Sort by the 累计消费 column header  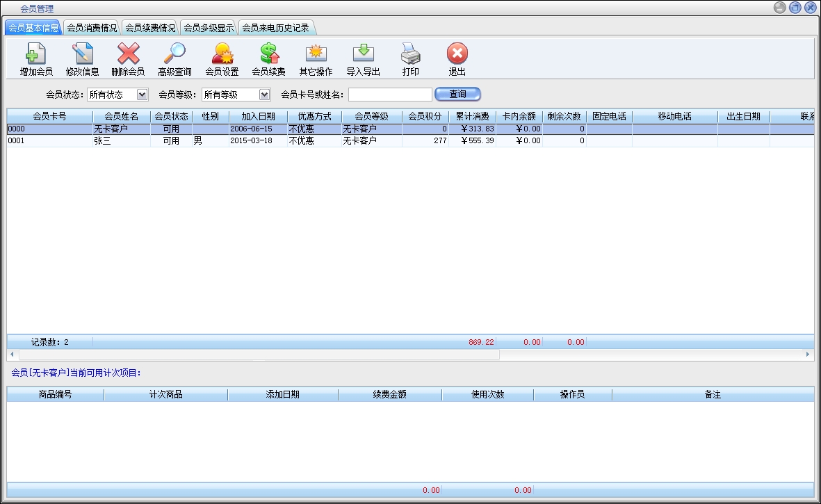pyautogui.click(x=472, y=117)
